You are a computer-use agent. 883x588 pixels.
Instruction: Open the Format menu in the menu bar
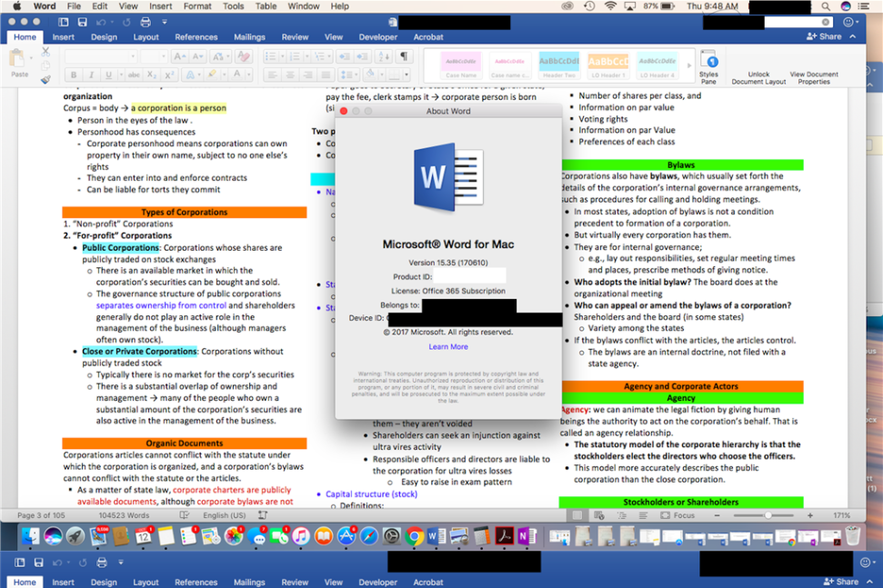[197, 6]
